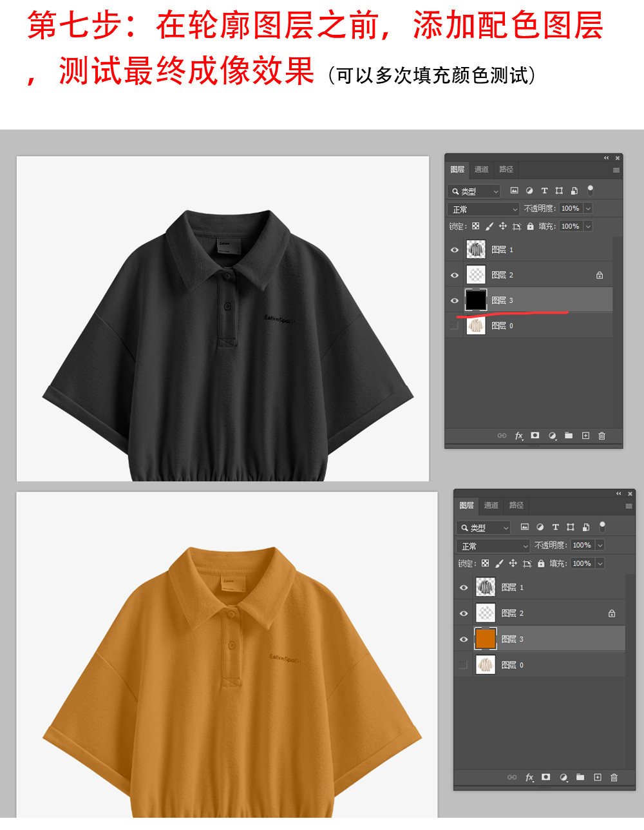Create new layer in the upper Layers panel

pos(585,436)
